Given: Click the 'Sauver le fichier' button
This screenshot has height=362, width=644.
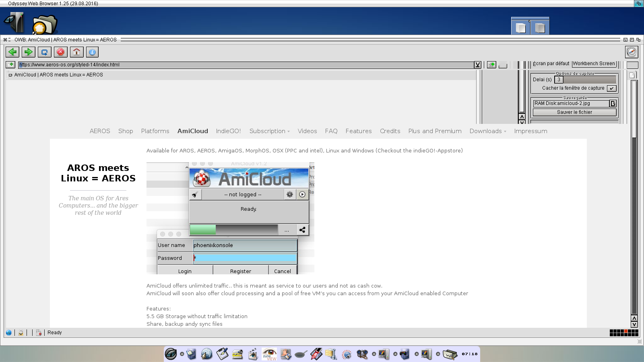Looking at the screenshot, I should point(574,112).
